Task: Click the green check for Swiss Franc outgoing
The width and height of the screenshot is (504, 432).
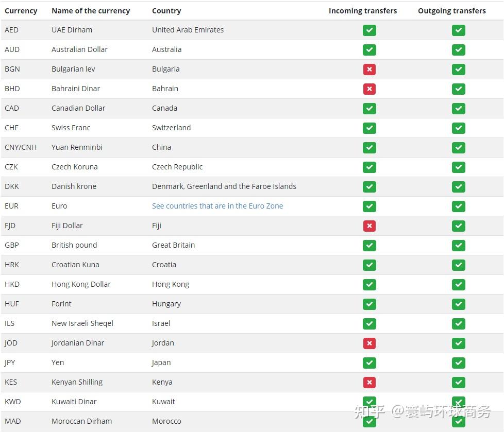Action: coord(459,128)
